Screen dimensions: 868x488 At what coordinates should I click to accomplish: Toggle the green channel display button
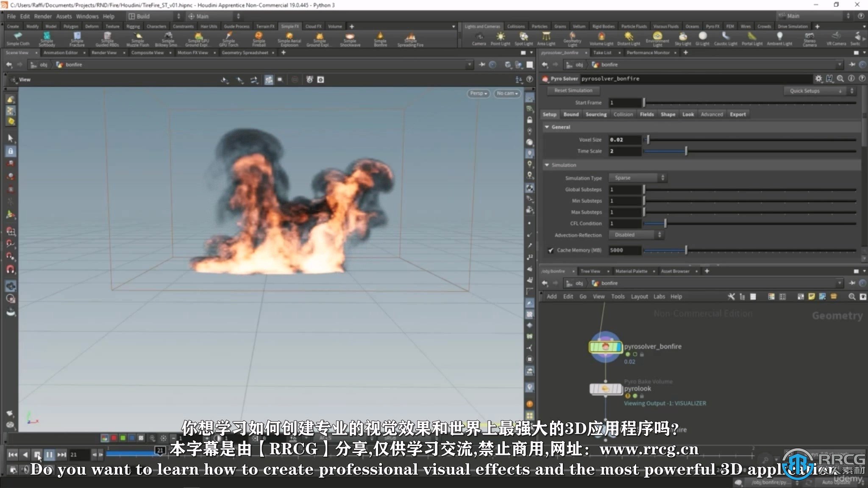(122, 438)
